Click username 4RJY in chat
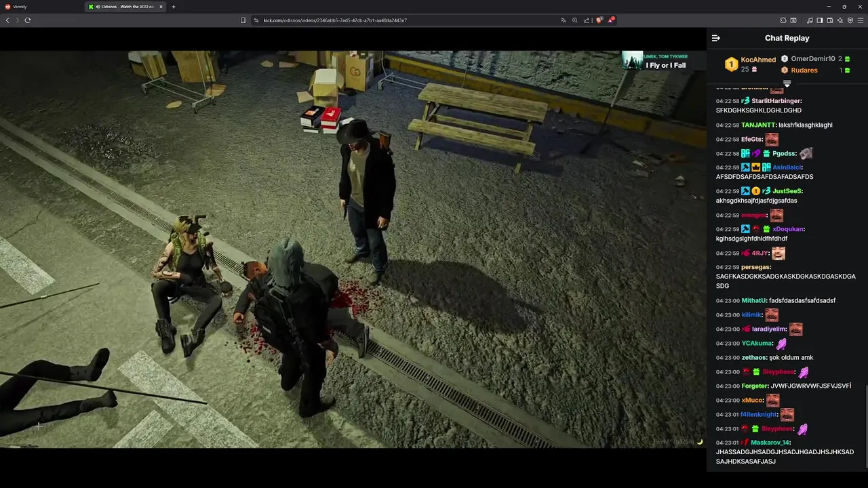Image resolution: width=868 pixels, height=488 pixels. point(759,253)
